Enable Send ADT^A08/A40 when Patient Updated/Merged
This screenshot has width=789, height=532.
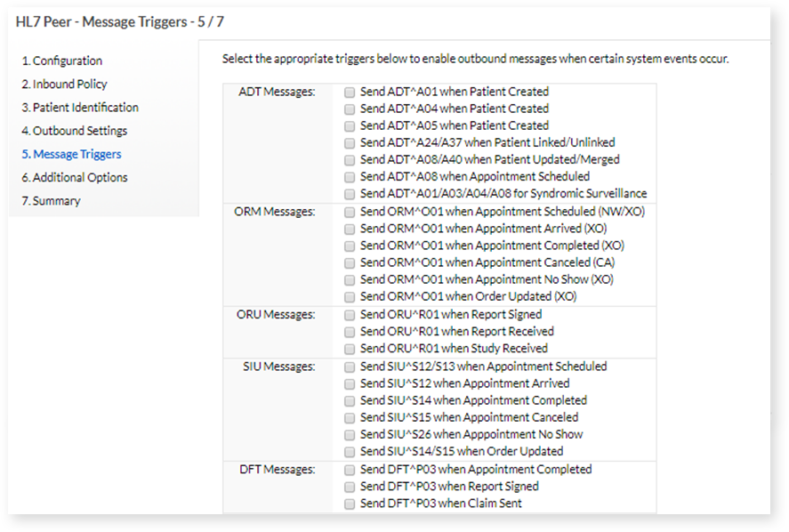coord(350,159)
